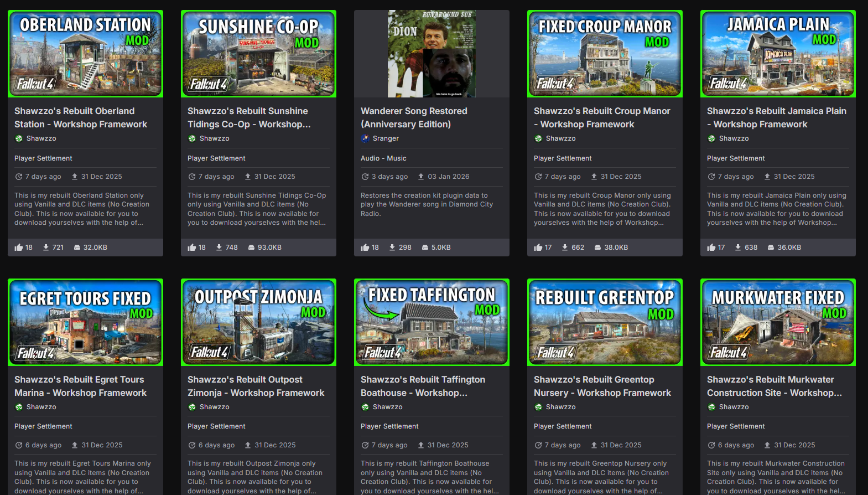Image resolution: width=868 pixels, height=495 pixels.
Task: Open the Rebuilt Greentop thumbnail
Action: (605, 322)
